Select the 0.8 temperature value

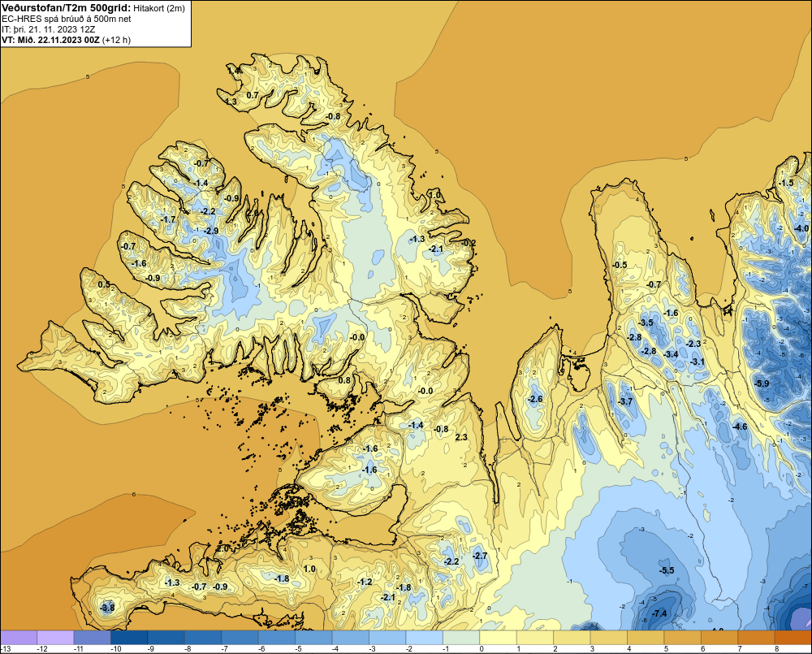pos(344,380)
